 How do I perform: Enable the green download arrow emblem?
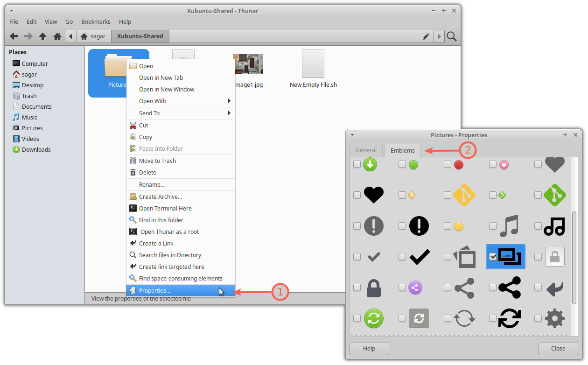tap(357, 165)
